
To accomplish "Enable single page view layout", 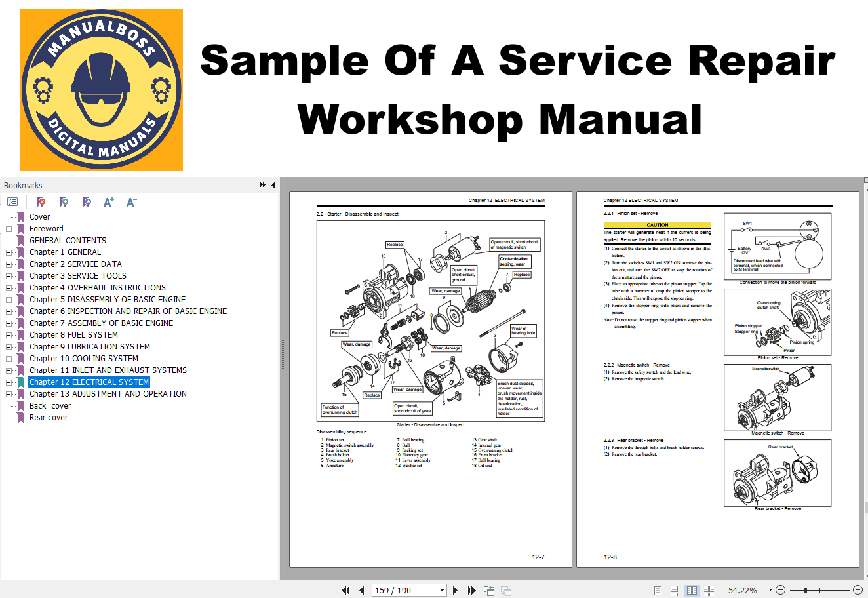I will (x=658, y=590).
